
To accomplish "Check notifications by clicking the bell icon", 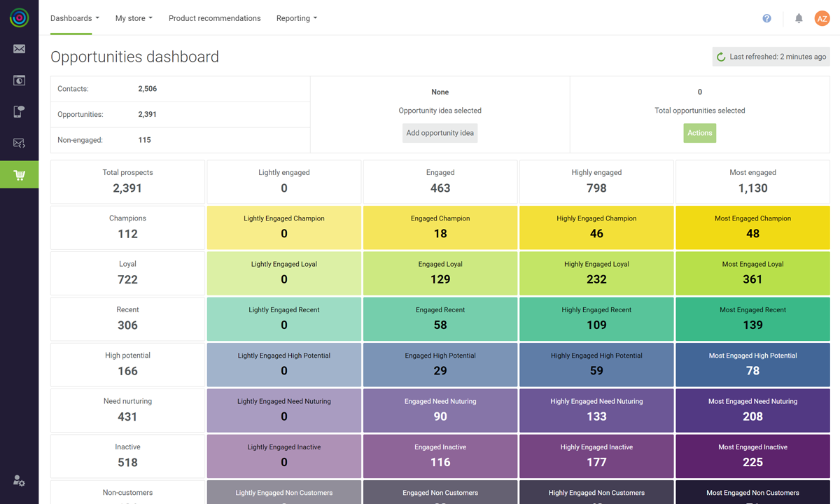I will click(799, 18).
